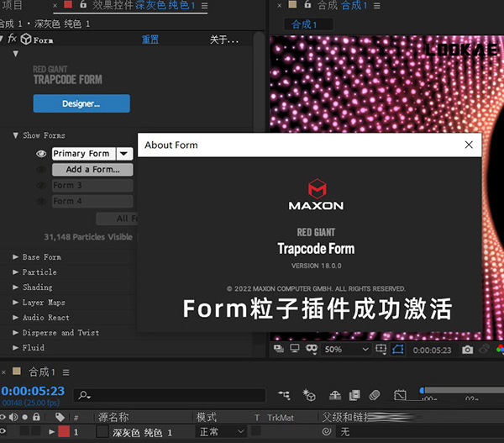The height and width of the screenshot is (443, 504).
Task: Click the timeline time navigator handle
Action: (422, 390)
